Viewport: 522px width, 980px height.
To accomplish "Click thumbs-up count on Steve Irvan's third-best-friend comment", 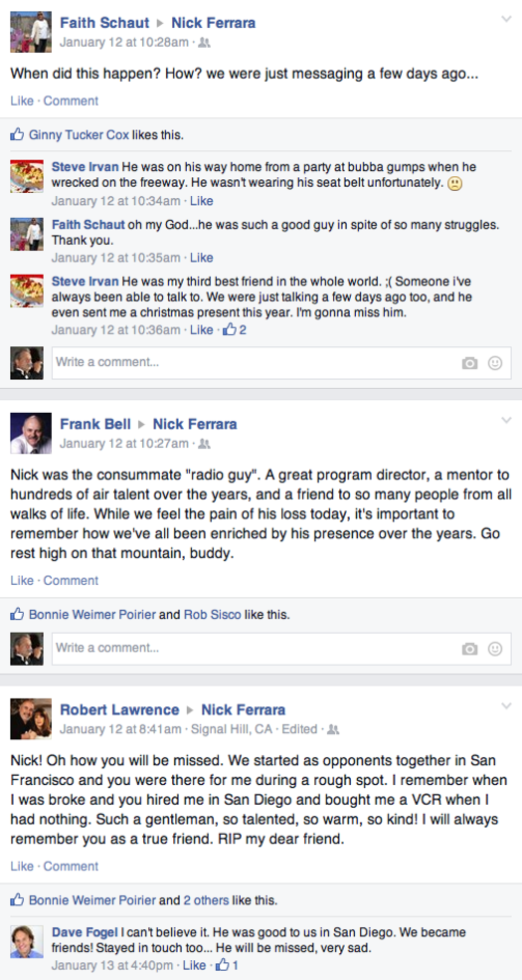I will (x=235, y=329).
